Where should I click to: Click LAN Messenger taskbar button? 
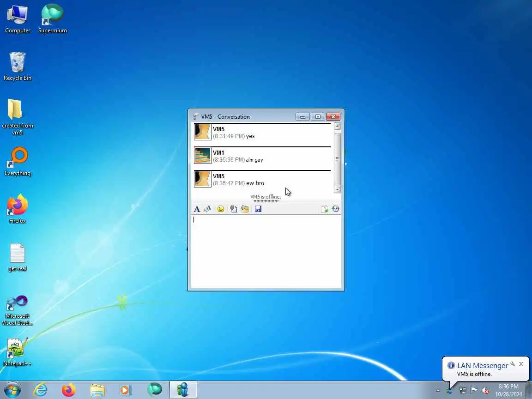coord(183,390)
